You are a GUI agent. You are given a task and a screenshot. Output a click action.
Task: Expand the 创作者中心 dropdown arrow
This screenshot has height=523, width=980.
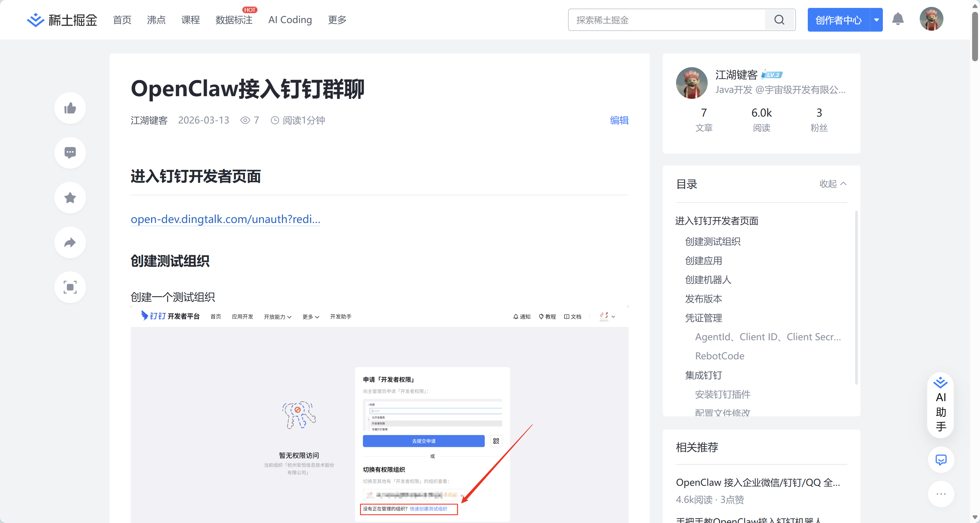coord(877,20)
